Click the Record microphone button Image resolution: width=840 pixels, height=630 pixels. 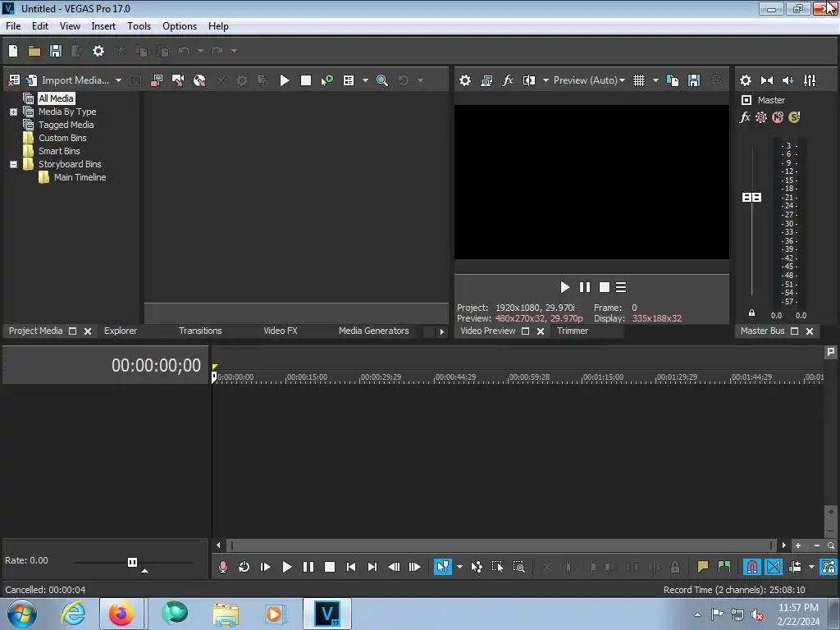pos(223,567)
